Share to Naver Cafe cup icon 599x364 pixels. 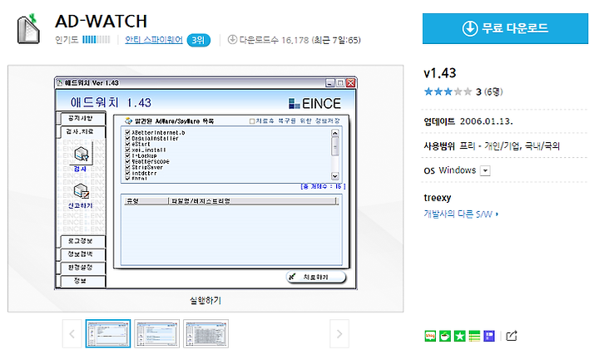coord(444,336)
